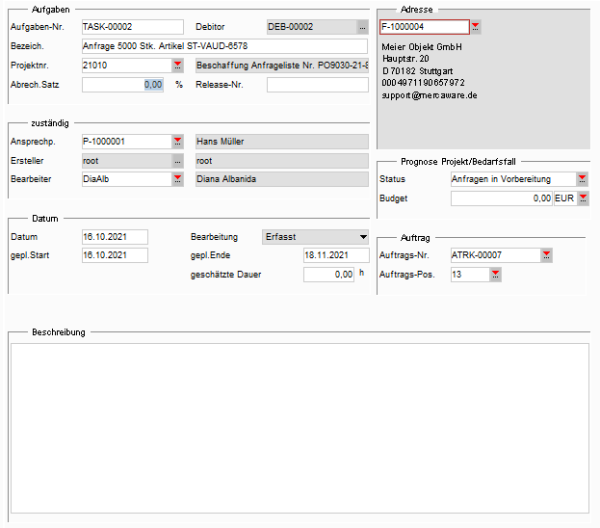
Task: Open Ansprechp. lookup arrow beside P-1000001
Action: [x=178, y=141]
